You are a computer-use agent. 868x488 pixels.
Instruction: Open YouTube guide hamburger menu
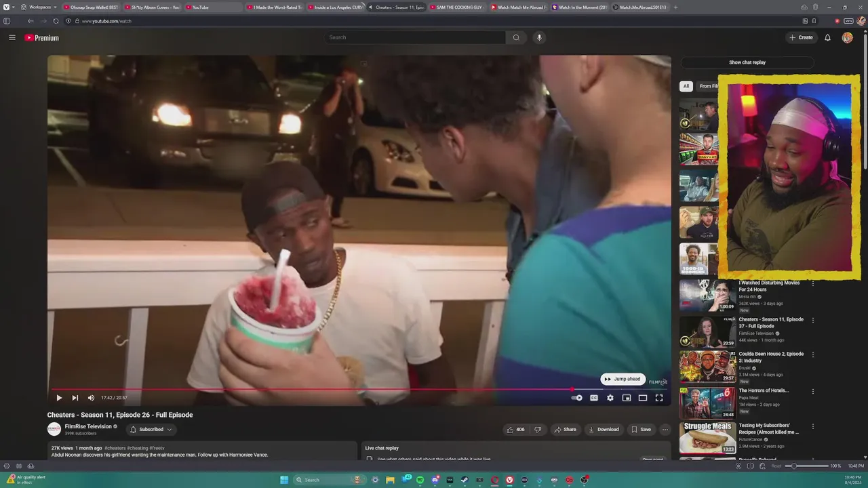point(12,37)
